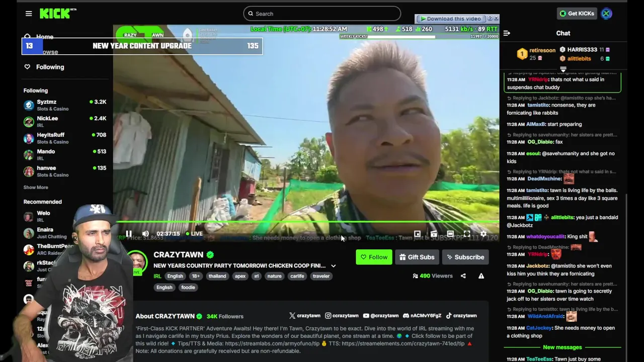Viewport: 644px width, 362px height.
Task: Open NickLee channel in Following list
Action: point(64,122)
